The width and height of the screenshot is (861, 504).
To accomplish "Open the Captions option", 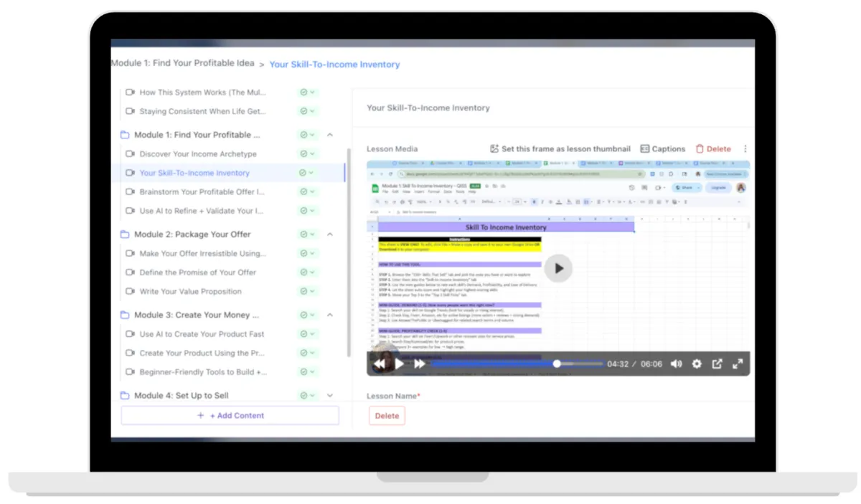I will 662,149.
